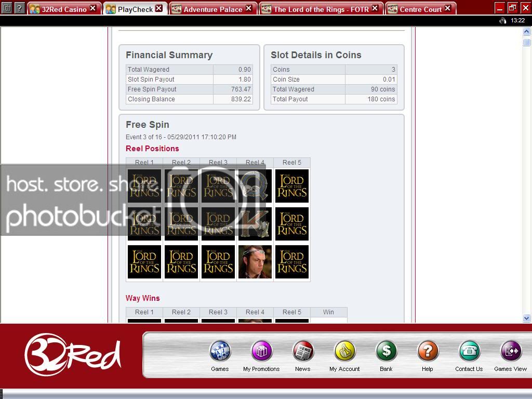This screenshot has width=532, height=399.
Task: Click the bottom Reel 3 Lord of the Rings symbol
Action: 218,262
